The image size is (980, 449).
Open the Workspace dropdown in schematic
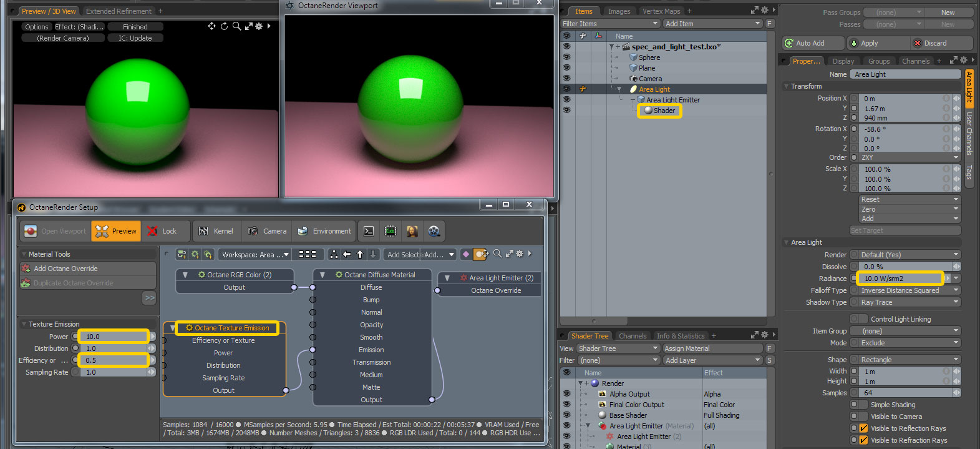point(255,254)
